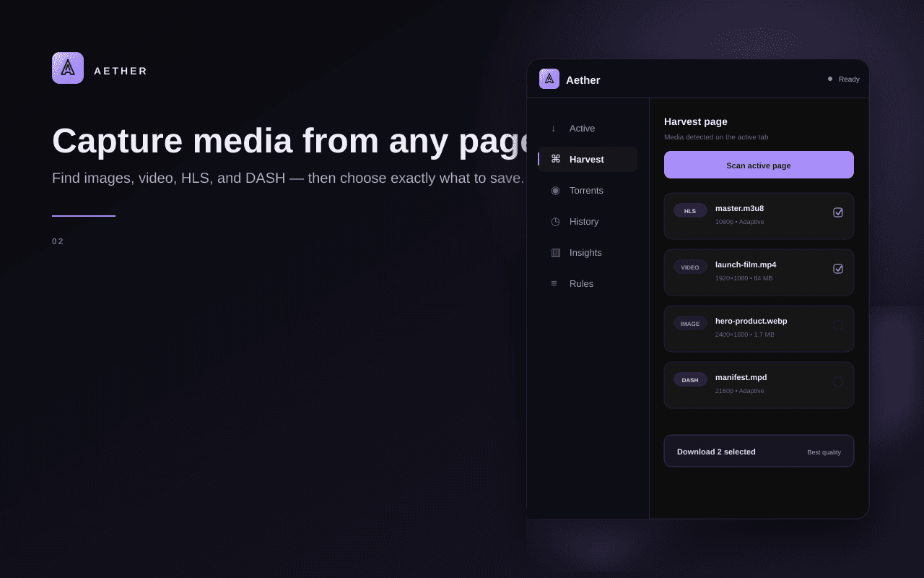Select the hero-product.webp checkbox
This screenshot has width=924, height=578.
[x=838, y=325]
